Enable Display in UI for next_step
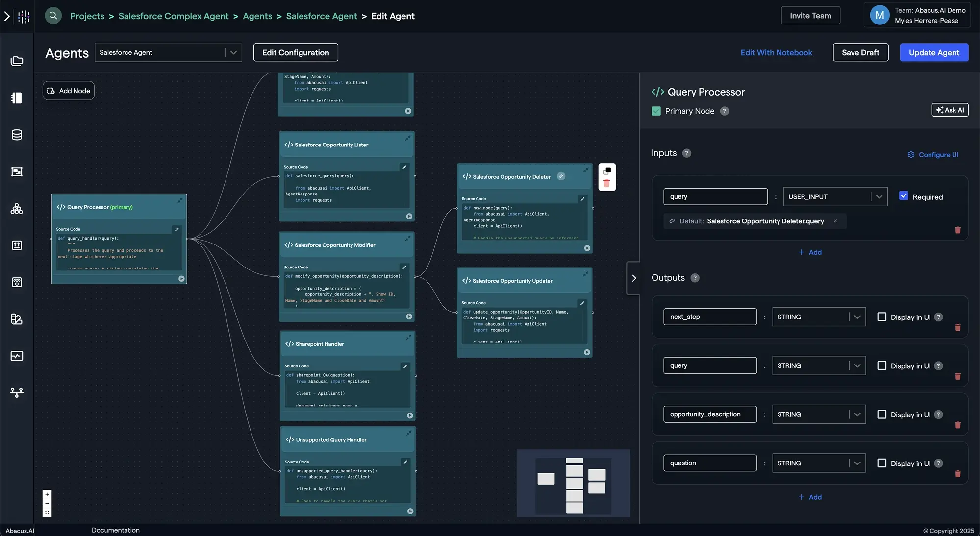The width and height of the screenshot is (980, 536). (x=881, y=317)
